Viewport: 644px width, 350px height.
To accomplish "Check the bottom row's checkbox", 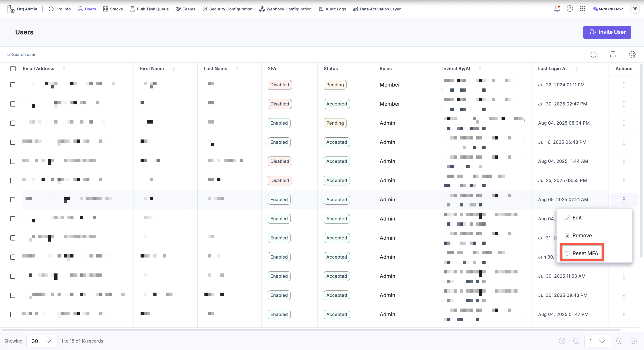I will pos(13,314).
